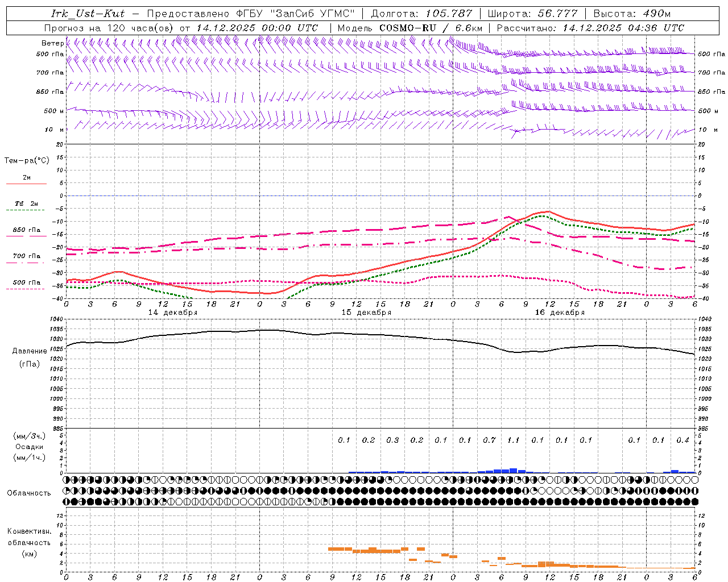Click the 'Высота: 490м' elevation value
The image size is (728, 582).
point(632,14)
